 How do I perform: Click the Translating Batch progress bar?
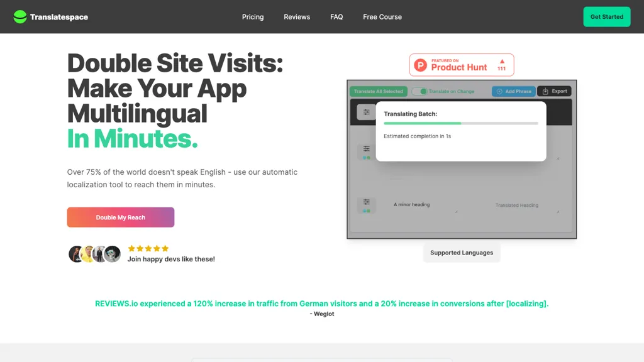pyautogui.click(x=461, y=123)
